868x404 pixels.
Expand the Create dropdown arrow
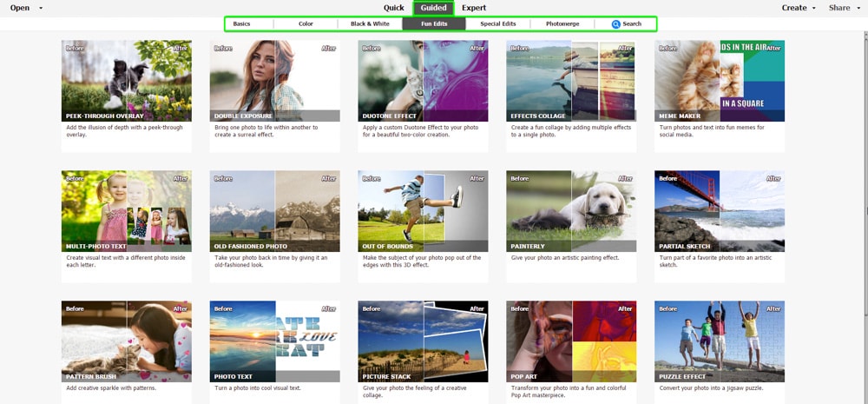click(814, 9)
